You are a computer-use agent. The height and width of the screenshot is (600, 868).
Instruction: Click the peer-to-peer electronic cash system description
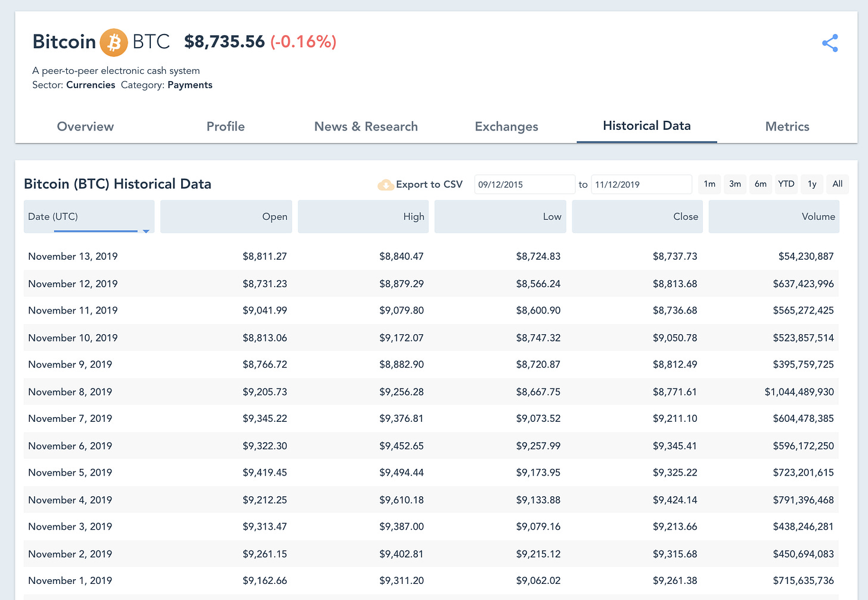[116, 70]
